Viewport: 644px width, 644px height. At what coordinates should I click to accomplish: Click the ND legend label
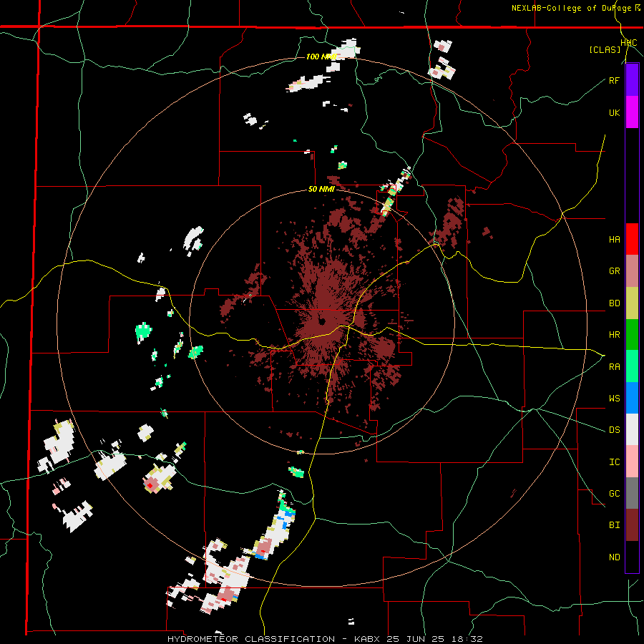click(x=614, y=557)
